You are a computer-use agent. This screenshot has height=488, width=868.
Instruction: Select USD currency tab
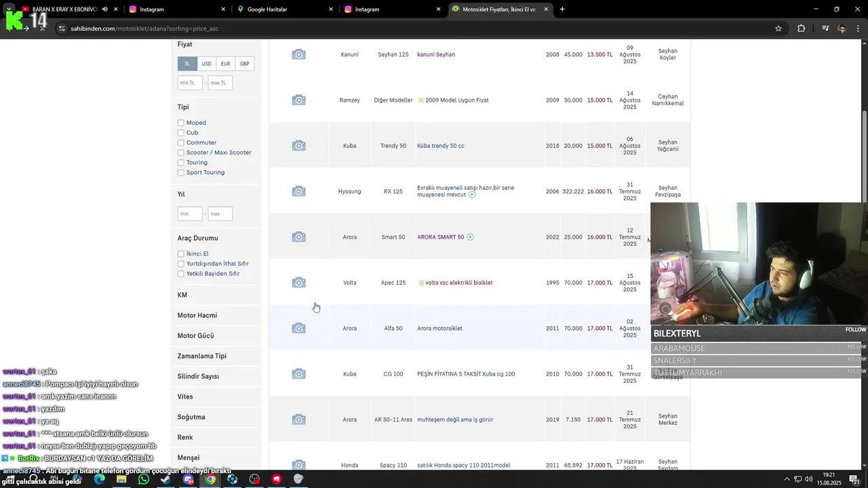(x=206, y=64)
